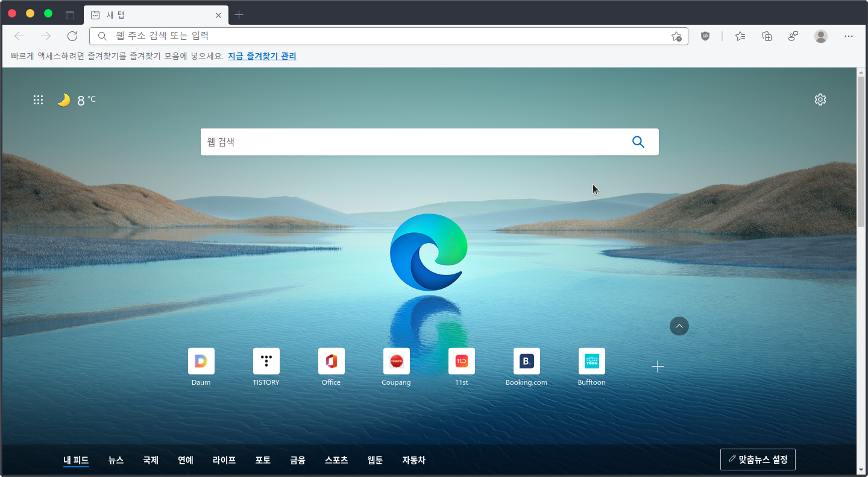Image resolution: width=868 pixels, height=477 pixels.
Task: Click the 맞춤뉴스 설정 button
Action: coord(758,460)
